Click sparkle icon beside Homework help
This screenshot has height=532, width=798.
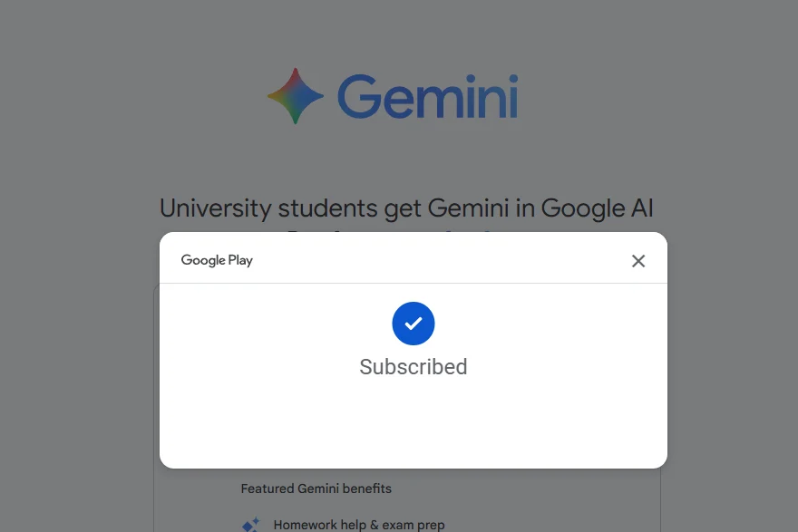(251, 525)
